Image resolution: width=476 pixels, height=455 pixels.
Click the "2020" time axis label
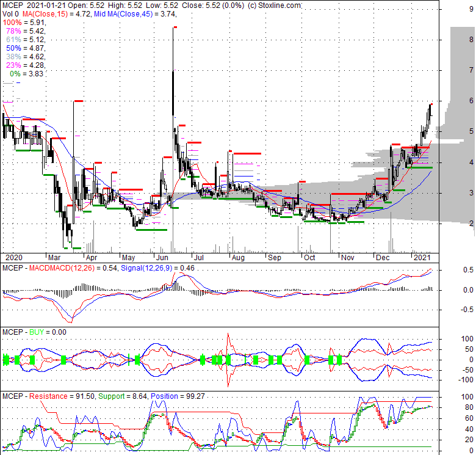(x=14, y=258)
